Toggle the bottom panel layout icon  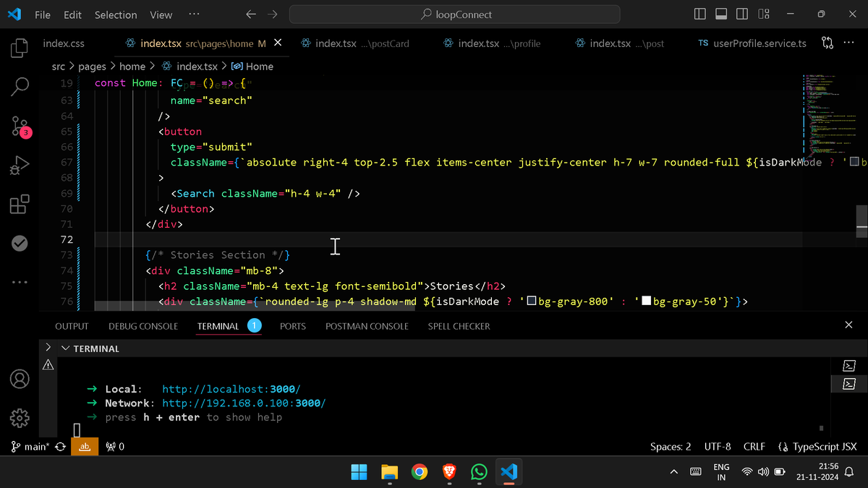tap(721, 14)
